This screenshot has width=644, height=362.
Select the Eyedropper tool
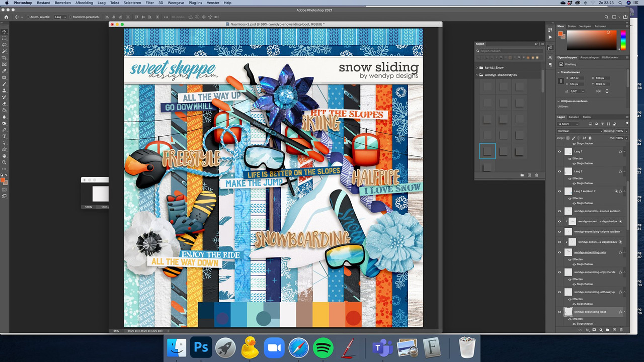tap(5, 71)
